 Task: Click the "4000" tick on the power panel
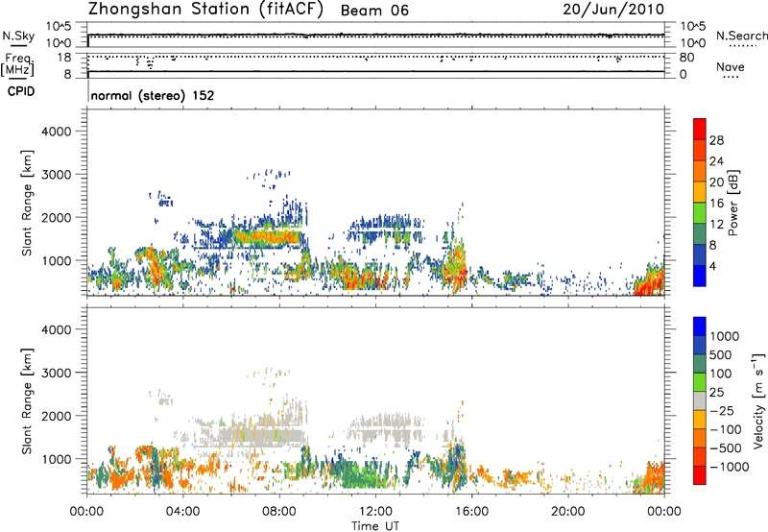point(56,132)
